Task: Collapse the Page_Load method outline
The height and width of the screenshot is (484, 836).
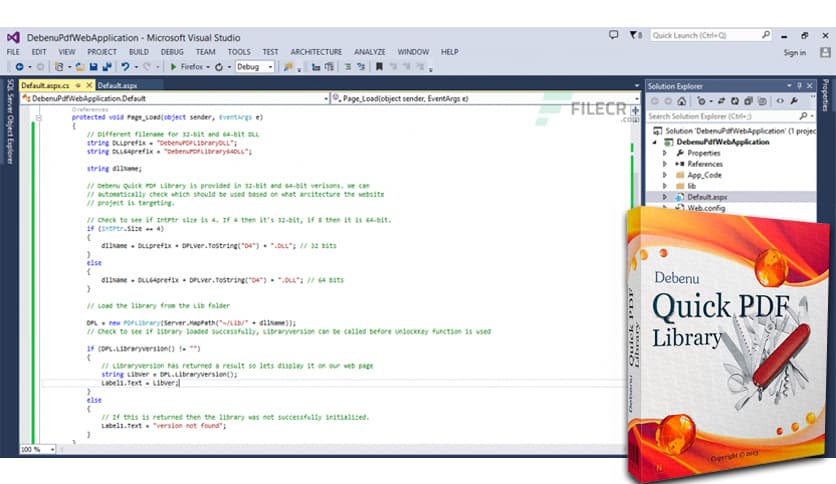Action: 38,117
